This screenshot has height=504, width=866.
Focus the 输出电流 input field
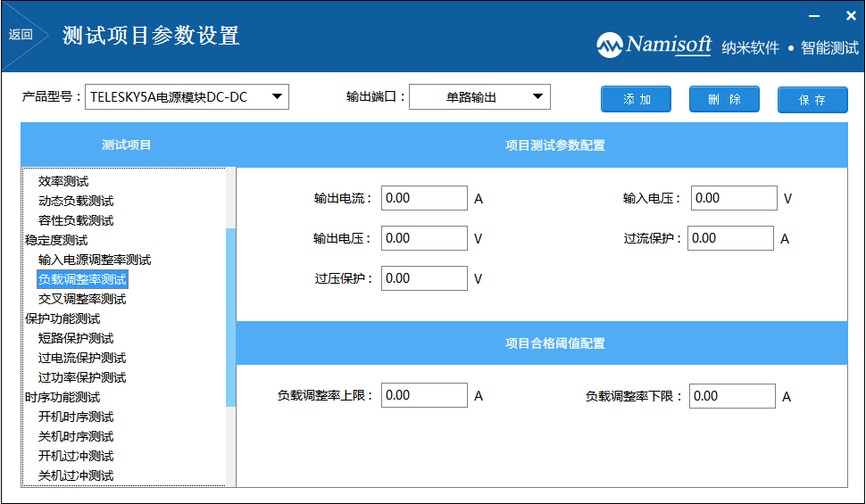(424, 198)
